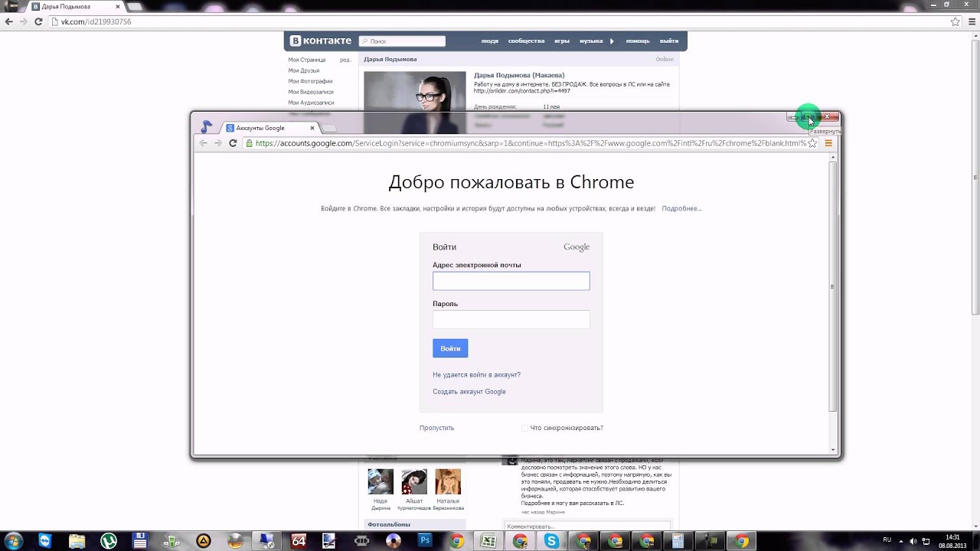The width and height of the screenshot is (980, 551).
Task: Click the volume icon in the system tray
Action: coord(913,541)
